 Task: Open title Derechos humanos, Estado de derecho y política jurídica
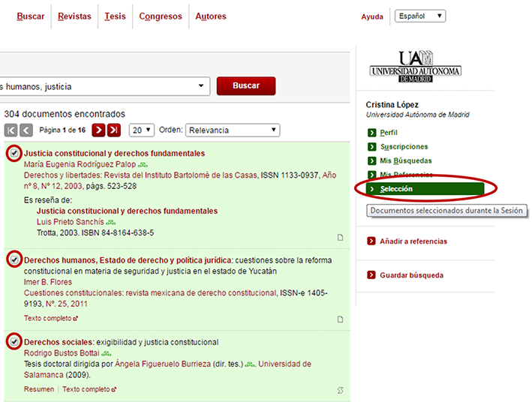click(x=128, y=260)
